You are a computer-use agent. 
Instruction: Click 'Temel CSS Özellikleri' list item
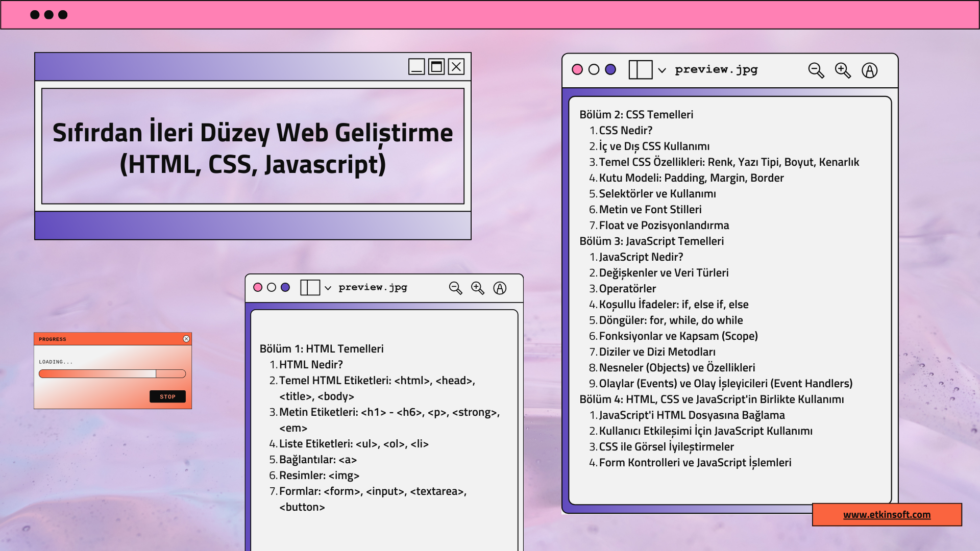point(729,162)
